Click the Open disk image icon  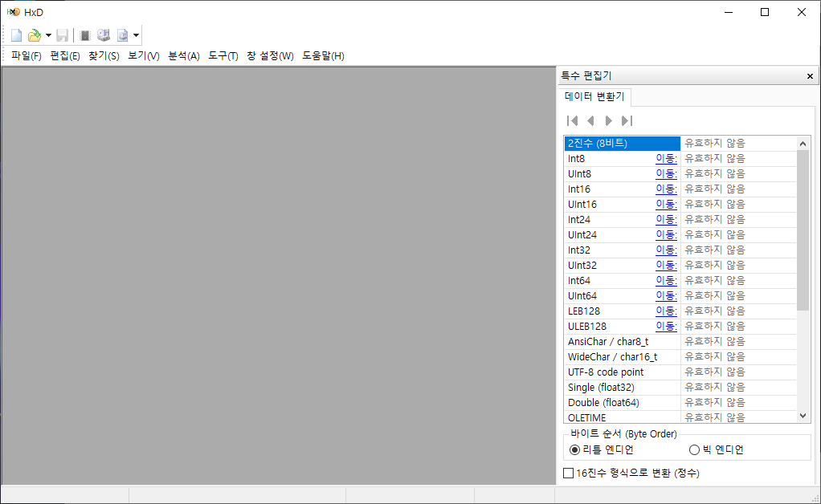pos(122,35)
